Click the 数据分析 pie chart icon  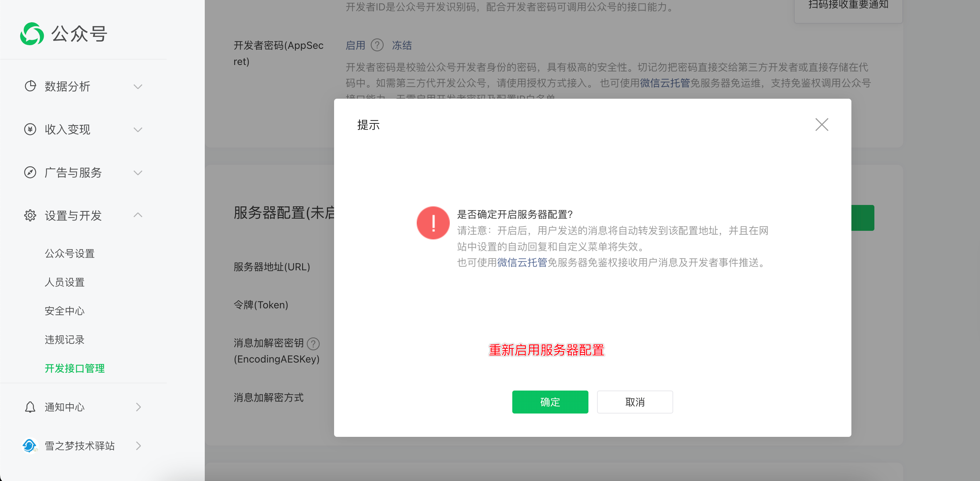30,86
